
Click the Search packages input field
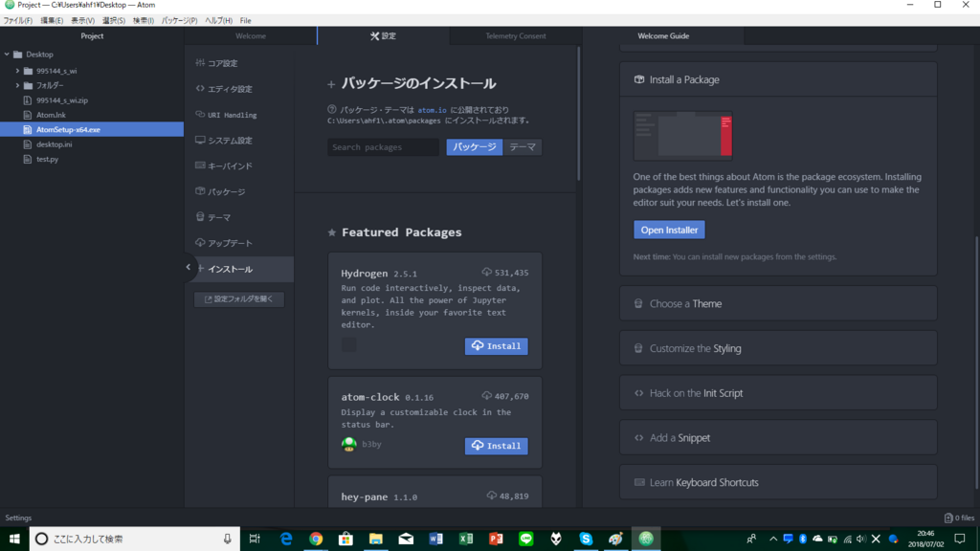tap(382, 146)
